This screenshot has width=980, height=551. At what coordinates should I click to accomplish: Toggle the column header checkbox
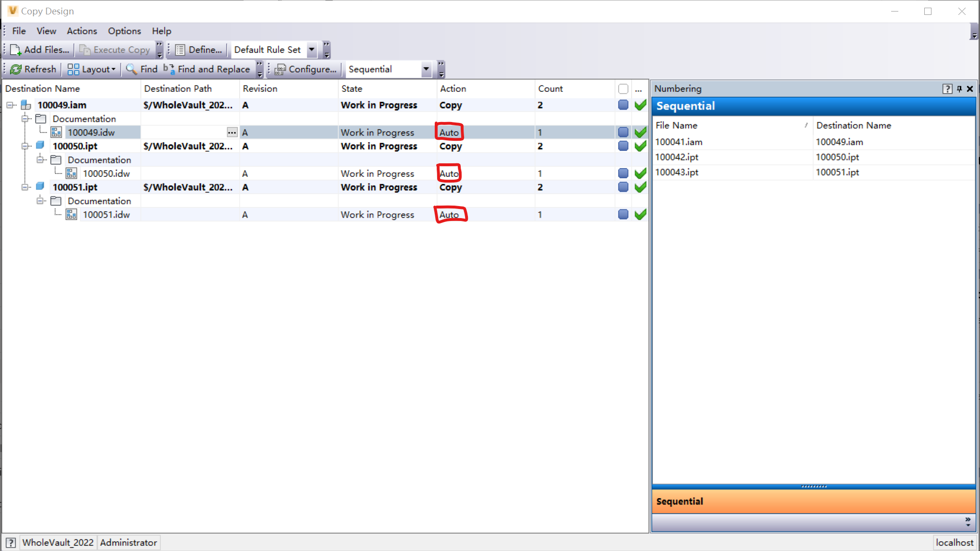point(623,89)
